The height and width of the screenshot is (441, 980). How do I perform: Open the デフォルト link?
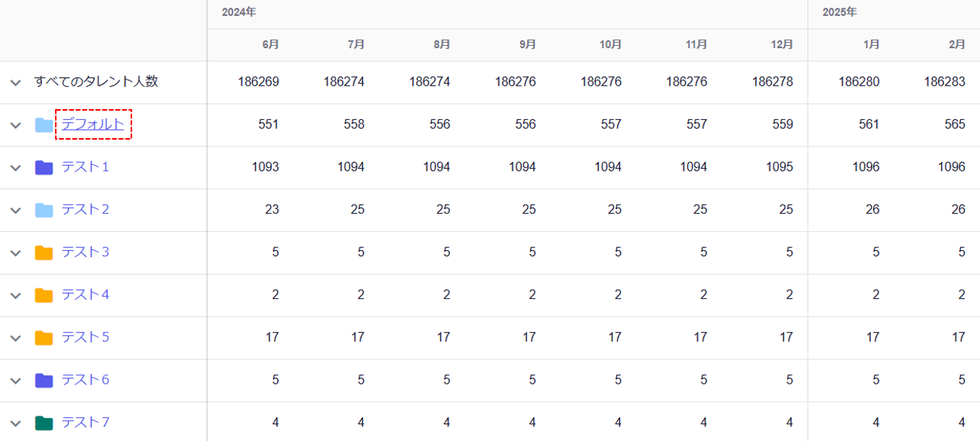tap(93, 124)
